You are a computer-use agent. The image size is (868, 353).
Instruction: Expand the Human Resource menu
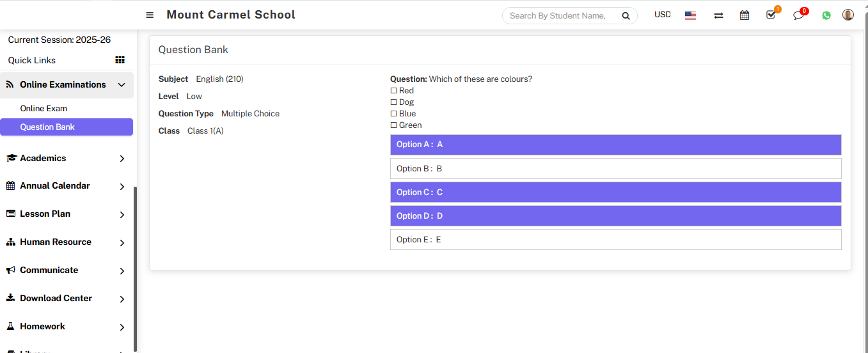click(122, 242)
